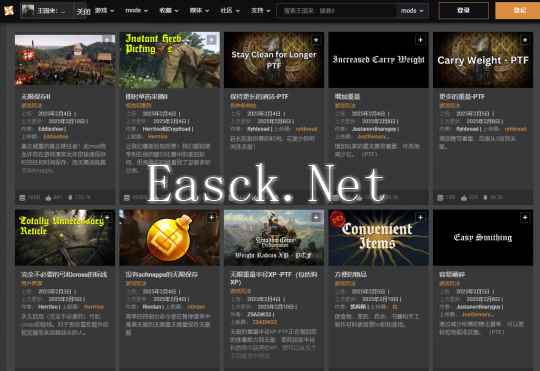Click plus icon on Stay Clean for Longer thumbnail
Viewport: 540px width, 371px height.
click(316, 40)
